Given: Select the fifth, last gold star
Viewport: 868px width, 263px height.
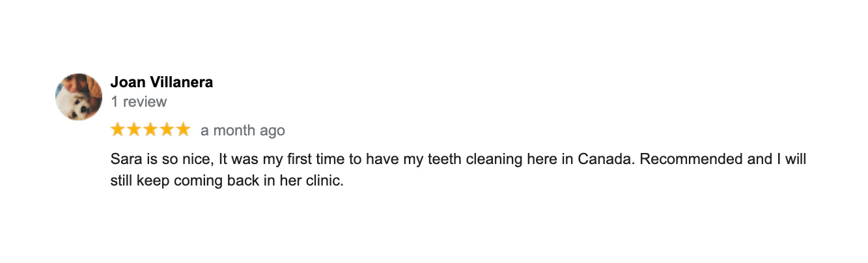Looking at the screenshot, I should tap(183, 130).
